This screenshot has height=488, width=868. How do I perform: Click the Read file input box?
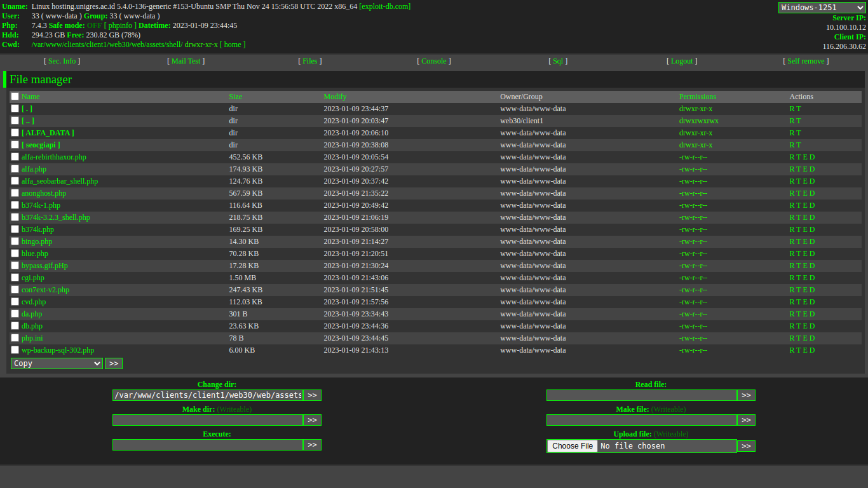tap(642, 395)
